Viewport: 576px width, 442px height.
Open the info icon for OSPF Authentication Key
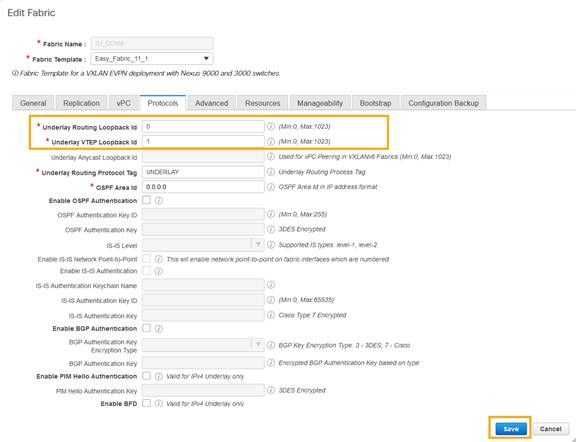[271, 229]
